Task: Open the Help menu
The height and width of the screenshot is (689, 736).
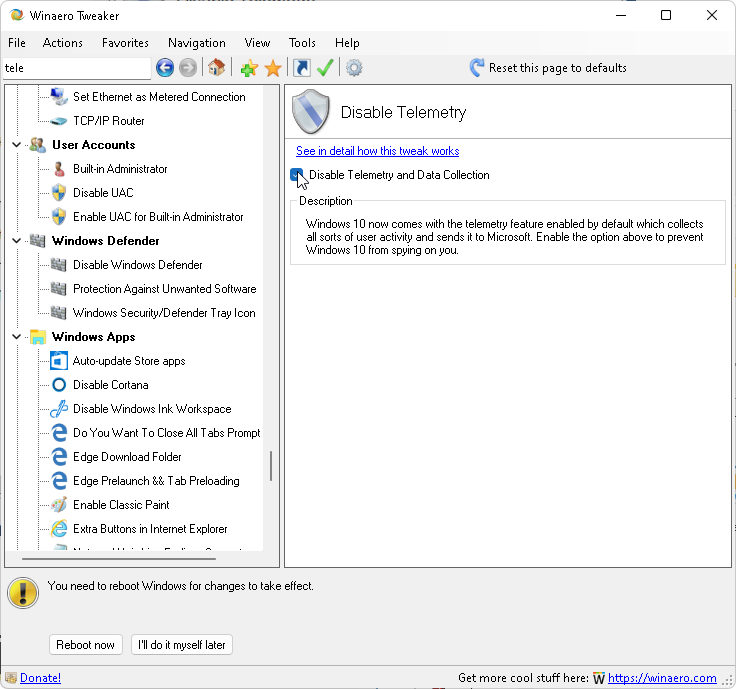Action: pos(347,43)
